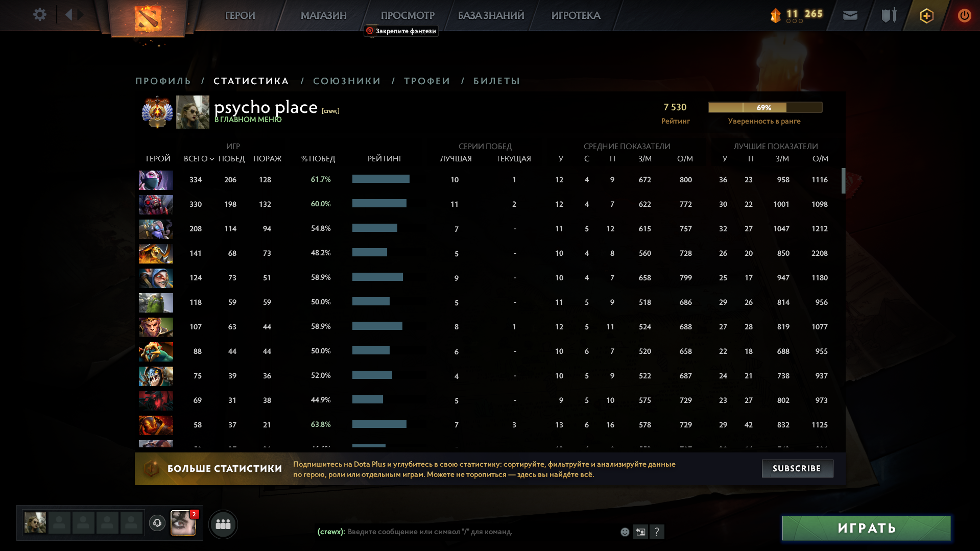This screenshot has width=980, height=551.
Task: Click the psycho place player name
Action: (x=266, y=107)
